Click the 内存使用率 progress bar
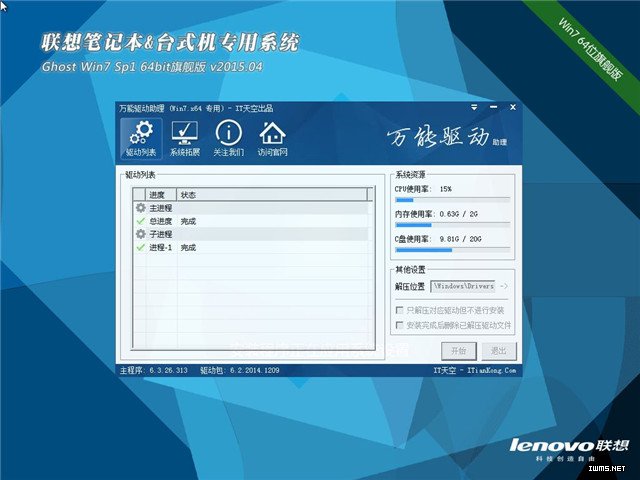This screenshot has width=640, height=480. [453, 225]
